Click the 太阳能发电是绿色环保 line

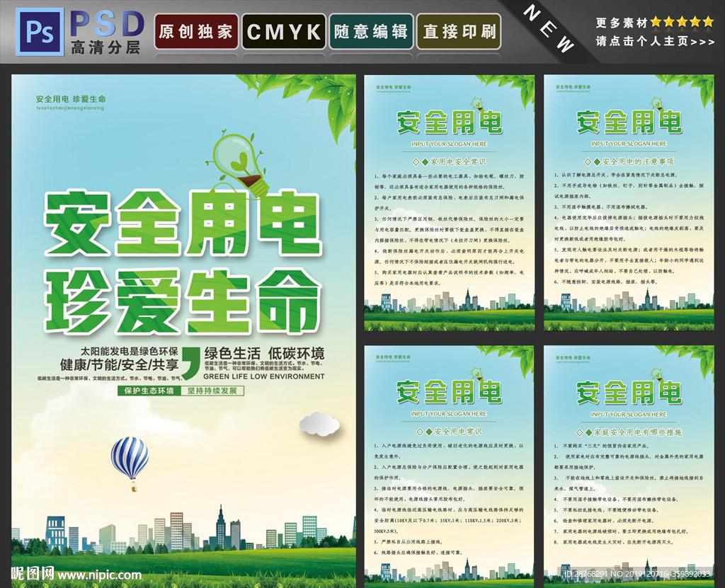pos(129,351)
